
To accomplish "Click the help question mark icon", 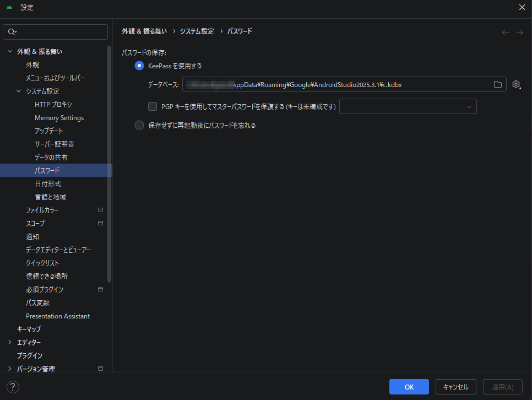I will coord(13,387).
